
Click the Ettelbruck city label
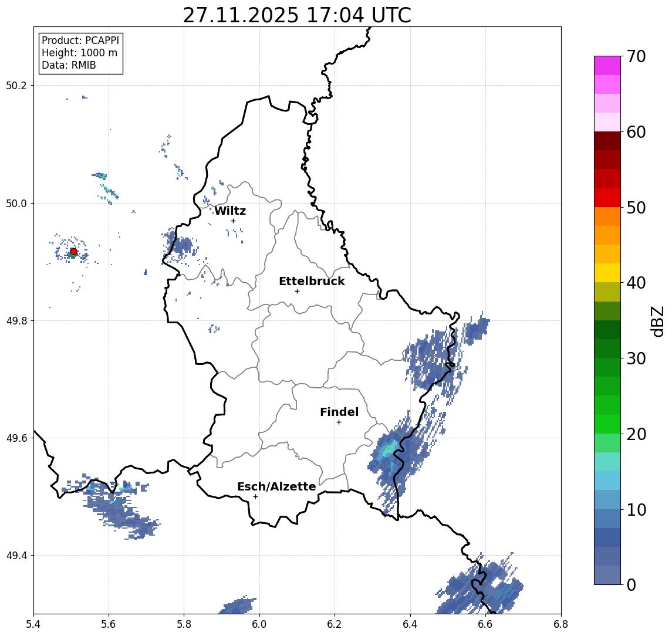click(x=312, y=281)
